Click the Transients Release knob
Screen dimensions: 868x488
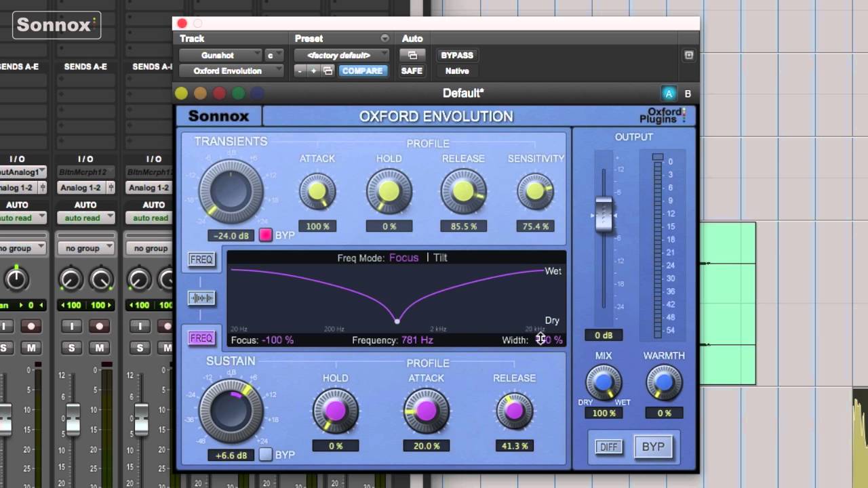[464, 192]
